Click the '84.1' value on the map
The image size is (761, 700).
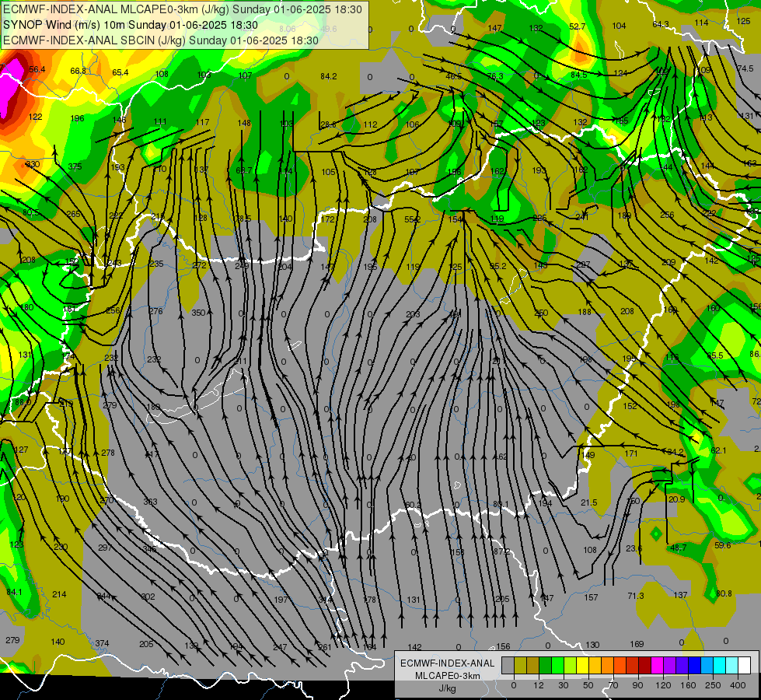point(15,592)
